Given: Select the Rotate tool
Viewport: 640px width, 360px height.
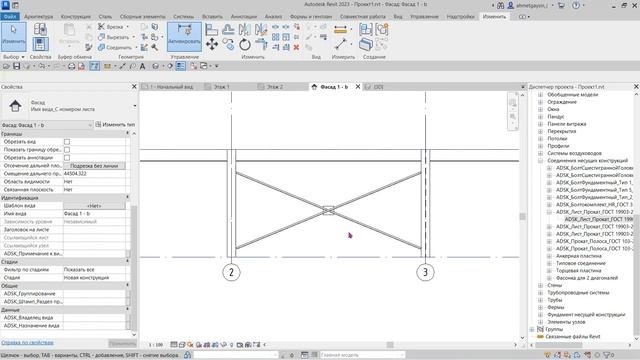Looking at the screenshot, I should point(244,44).
